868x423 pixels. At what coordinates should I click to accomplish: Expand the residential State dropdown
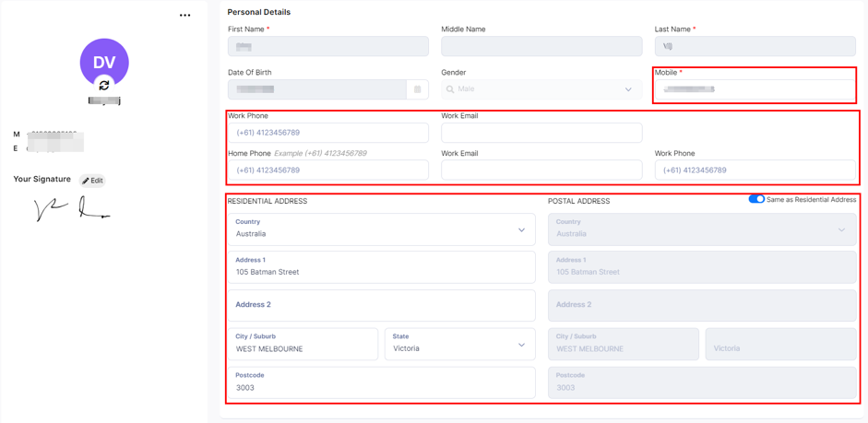(460, 345)
